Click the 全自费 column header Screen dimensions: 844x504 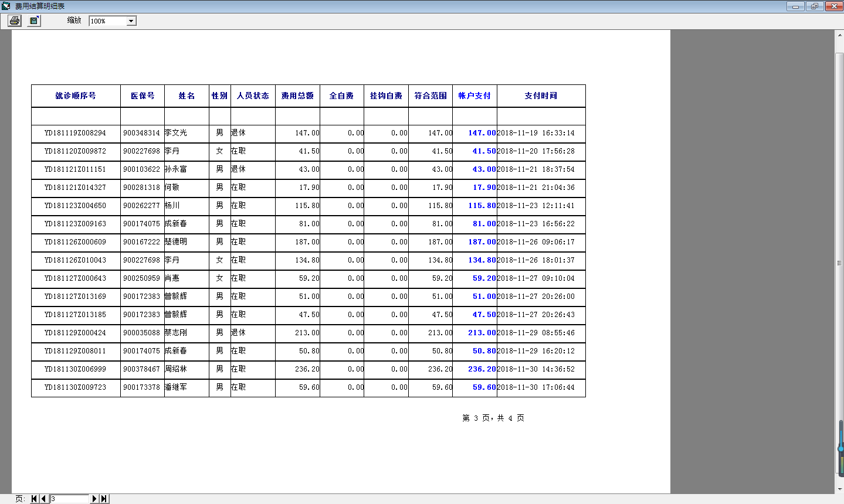click(x=341, y=96)
